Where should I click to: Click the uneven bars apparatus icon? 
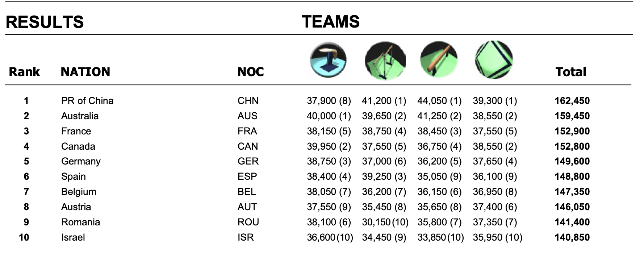385,60
